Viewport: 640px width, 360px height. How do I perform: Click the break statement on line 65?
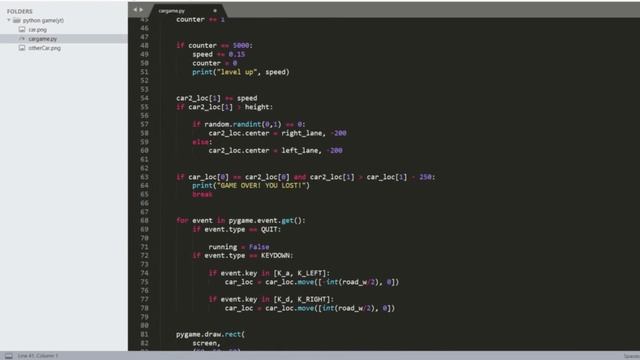click(202, 195)
